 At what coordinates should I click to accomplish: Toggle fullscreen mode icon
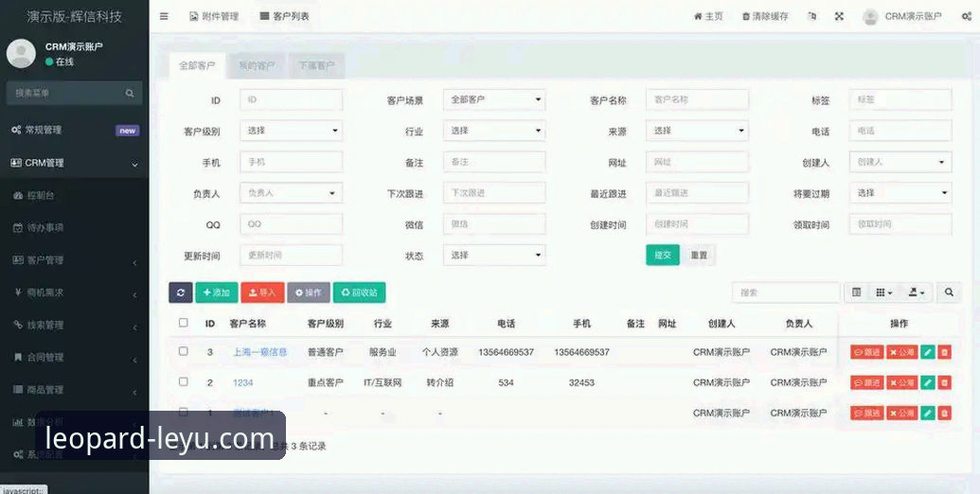(839, 16)
